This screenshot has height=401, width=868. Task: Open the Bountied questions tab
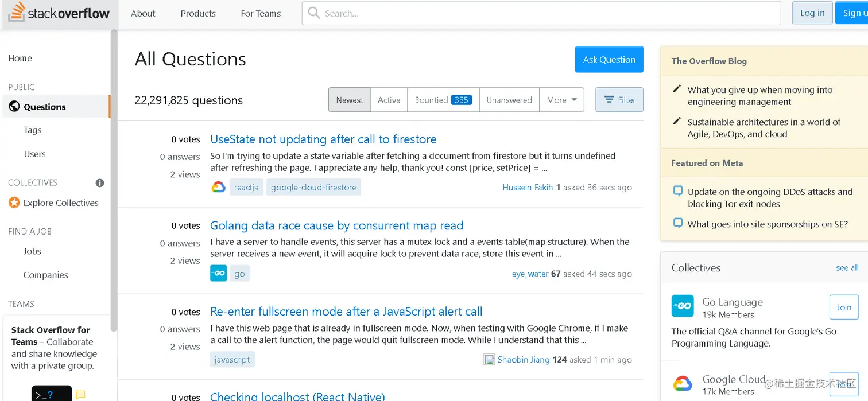point(443,100)
